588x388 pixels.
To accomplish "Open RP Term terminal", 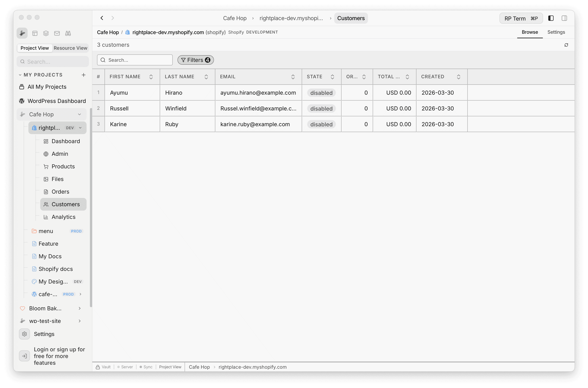I will [x=521, y=18].
